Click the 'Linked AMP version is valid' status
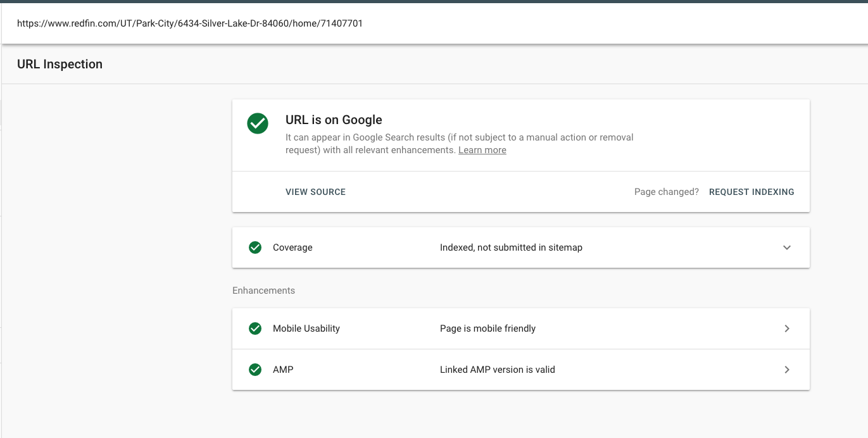Viewport: 868px width, 438px height. tap(497, 370)
